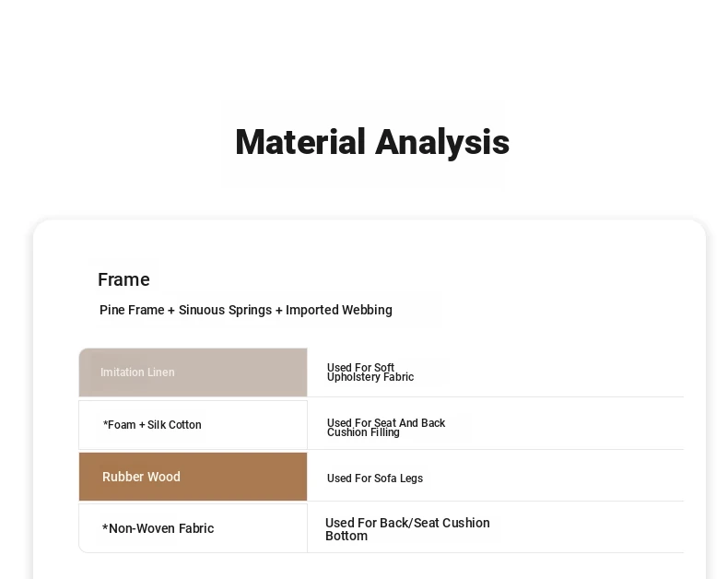The height and width of the screenshot is (579, 728).
Task: Select the brown Rubber Wood swatch cell
Action: pyautogui.click(x=194, y=477)
